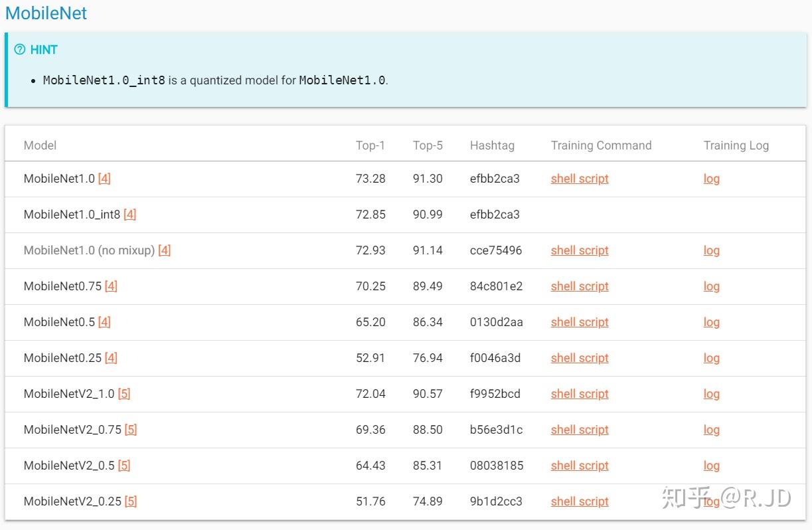Click reference [5] beside MobileNetV2_0.75
Viewport: 812px width, 530px height.
pyautogui.click(x=131, y=430)
